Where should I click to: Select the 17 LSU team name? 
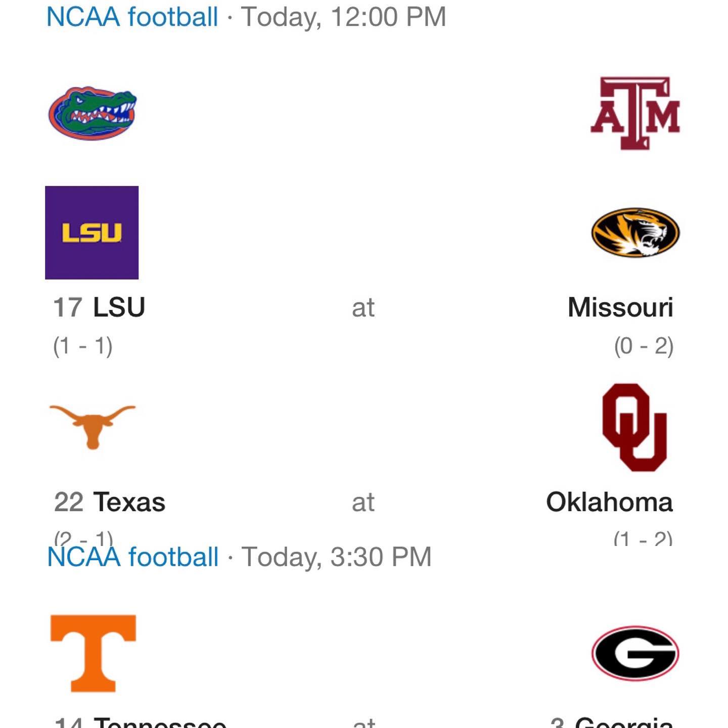pyautogui.click(x=99, y=307)
